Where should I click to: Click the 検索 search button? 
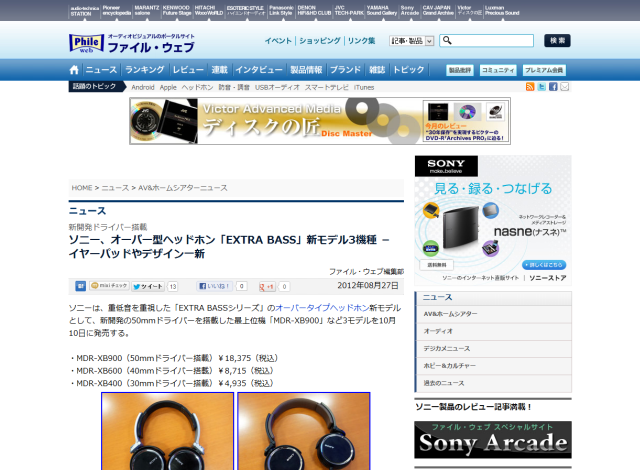557,40
